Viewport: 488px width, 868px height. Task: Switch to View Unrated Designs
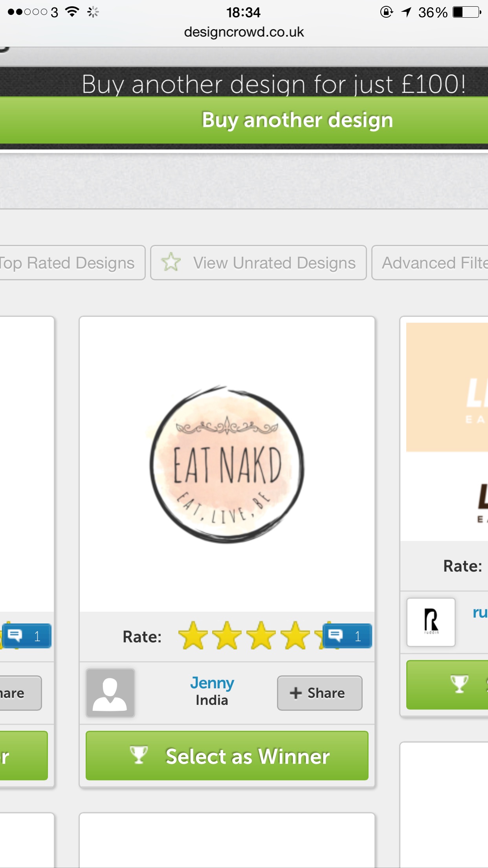259,263
